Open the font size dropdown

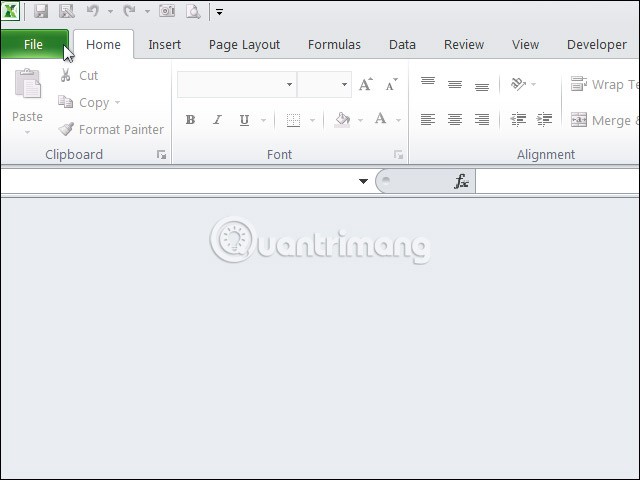(344, 85)
